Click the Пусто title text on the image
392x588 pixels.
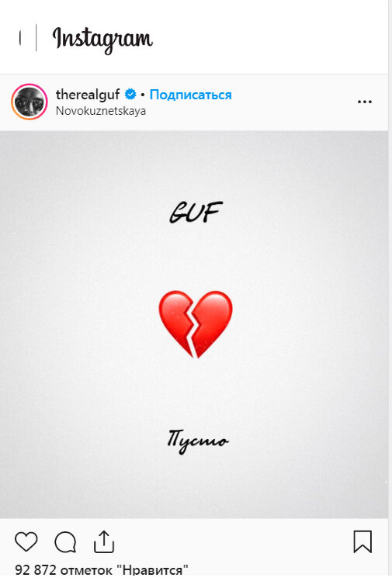pos(198,441)
